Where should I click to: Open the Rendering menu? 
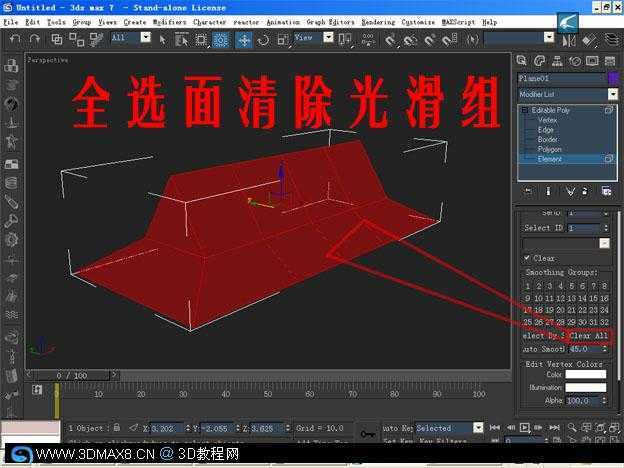tap(378, 22)
